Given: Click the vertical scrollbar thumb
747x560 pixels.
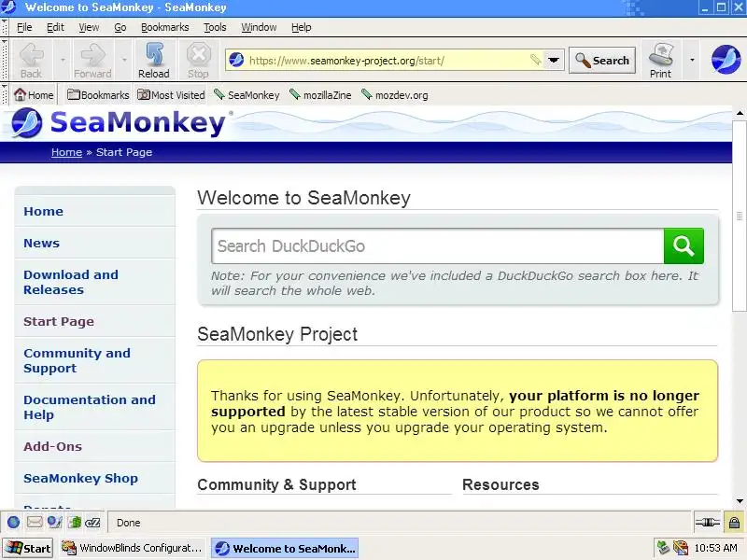Looking at the screenshot, I should pos(740,216).
